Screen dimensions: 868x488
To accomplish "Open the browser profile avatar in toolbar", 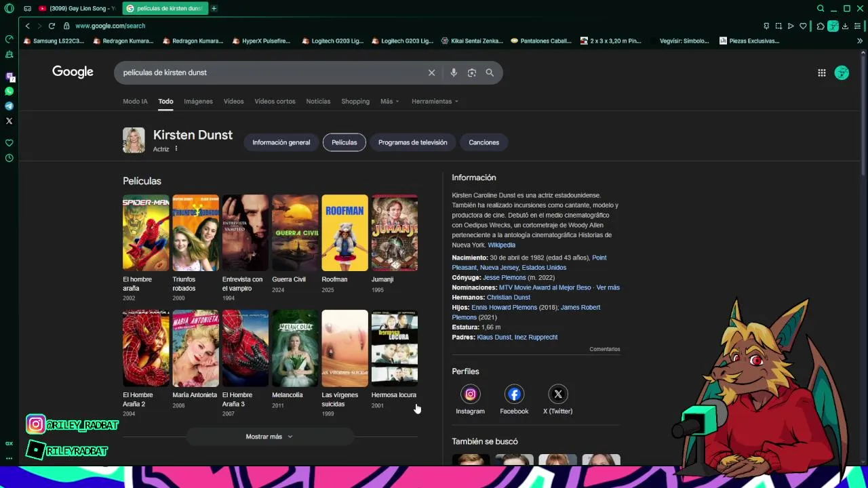I will (833, 26).
